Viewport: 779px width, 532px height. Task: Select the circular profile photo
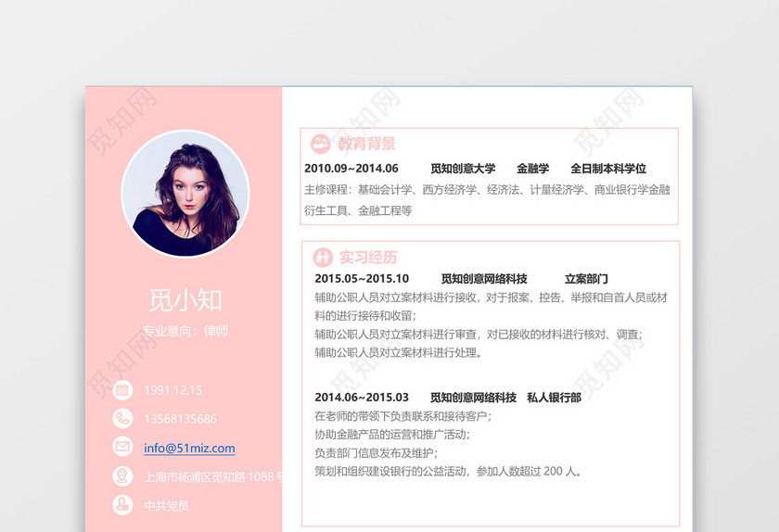point(185,194)
